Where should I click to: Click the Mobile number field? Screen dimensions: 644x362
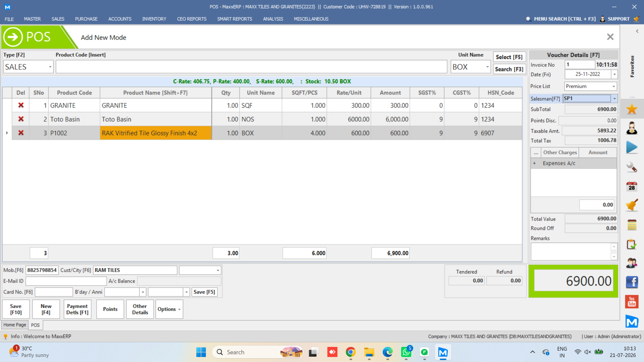(42, 270)
